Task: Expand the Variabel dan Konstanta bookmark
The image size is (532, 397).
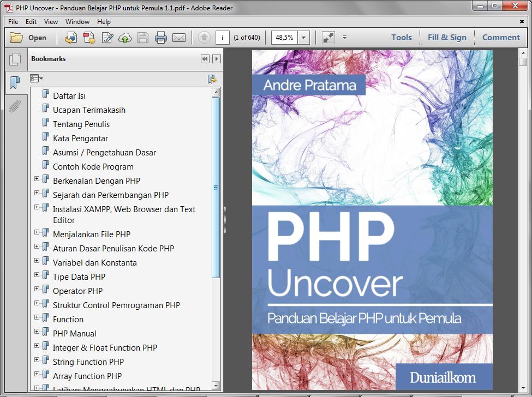Action: 37,261
